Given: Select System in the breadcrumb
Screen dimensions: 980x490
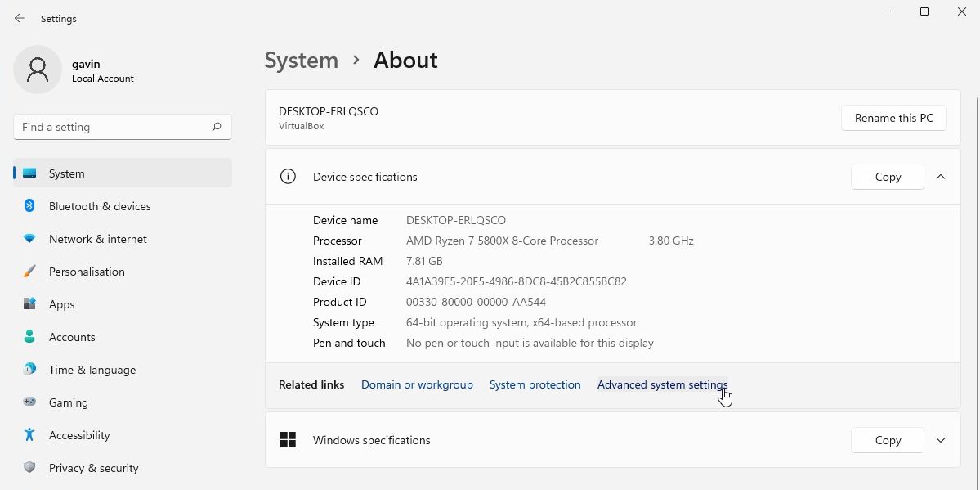Looking at the screenshot, I should click(x=301, y=60).
